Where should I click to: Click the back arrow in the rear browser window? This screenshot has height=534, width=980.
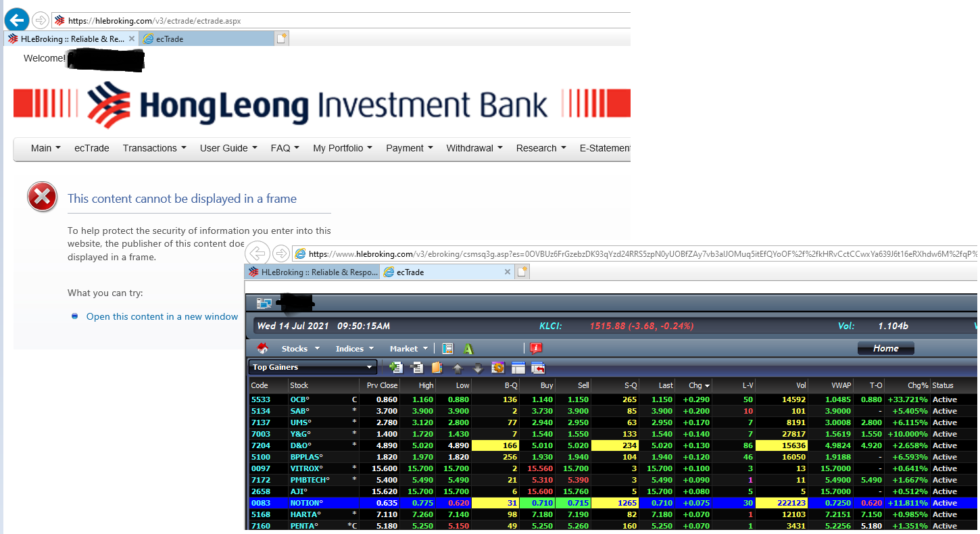(16, 19)
